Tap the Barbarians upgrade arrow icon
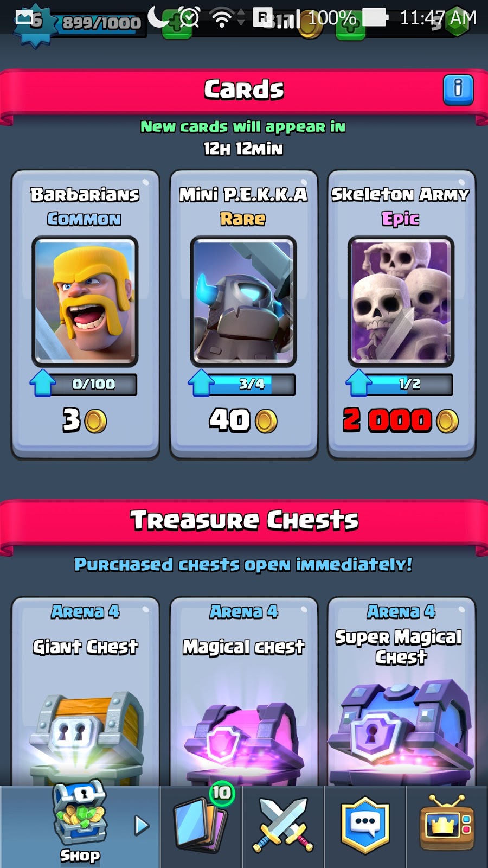Viewport: 488px width, 868px height. (x=43, y=383)
